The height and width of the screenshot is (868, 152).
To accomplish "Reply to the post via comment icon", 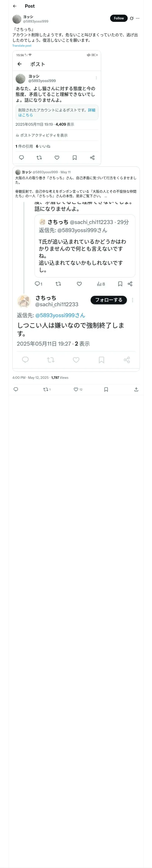I will pyautogui.click(x=16, y=389).
